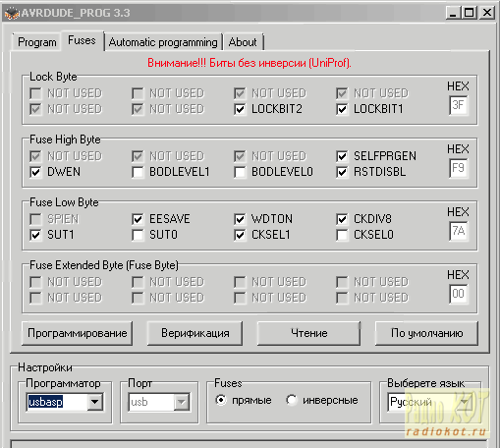Uncheck the RSTDISBL fuse checkbox
This screenshot has height=448, width=500.
click(342, 172)
